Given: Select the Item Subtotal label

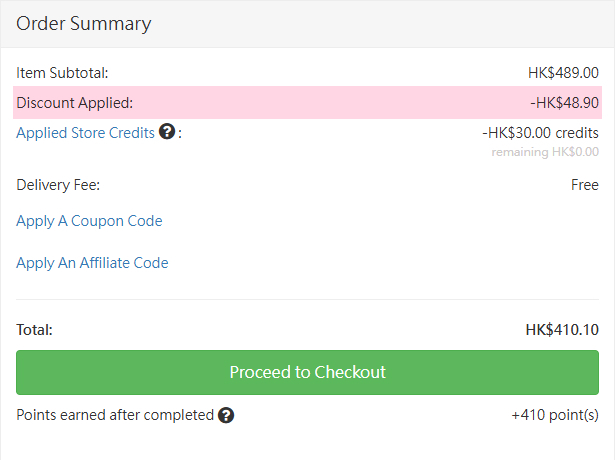Looking at the screenshot, I should coord(62,73).
